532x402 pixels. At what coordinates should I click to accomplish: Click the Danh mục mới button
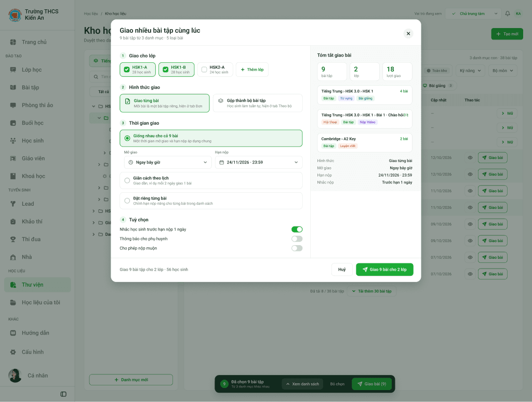click(131, 380)
